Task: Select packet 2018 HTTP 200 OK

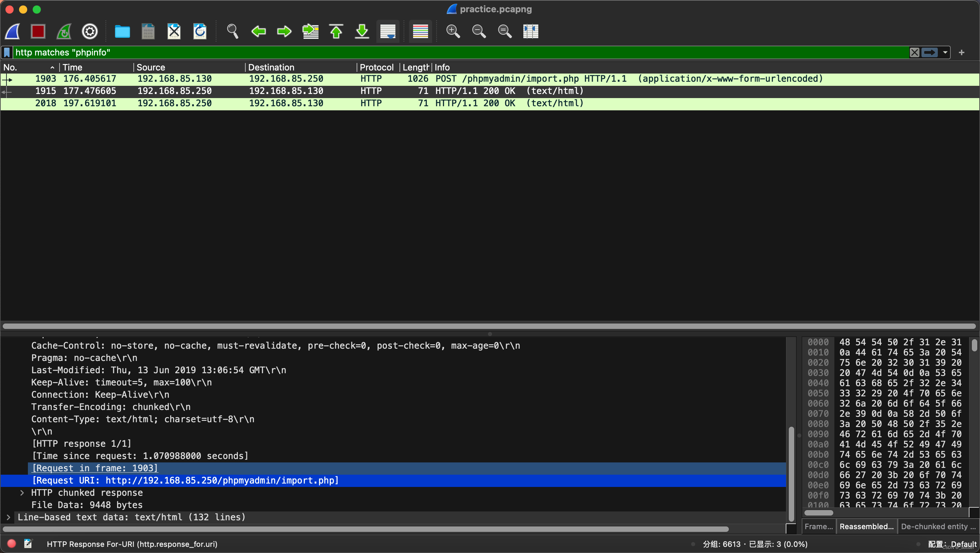Action: click(x=490, y=103)
